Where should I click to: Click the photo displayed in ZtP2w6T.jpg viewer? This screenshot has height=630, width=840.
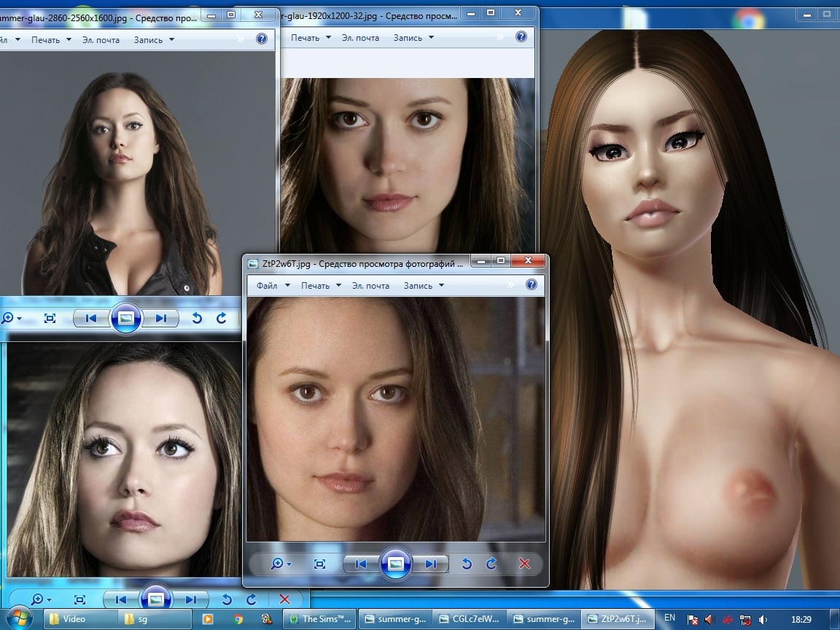395,419
